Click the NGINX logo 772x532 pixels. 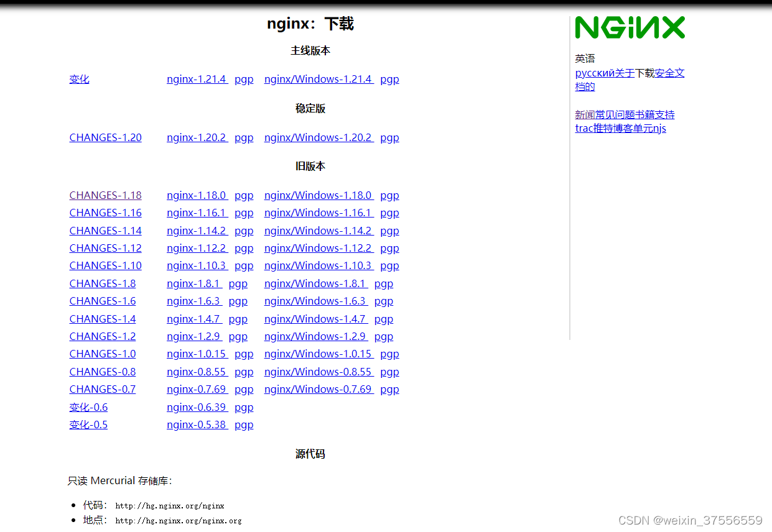point(630,27)
